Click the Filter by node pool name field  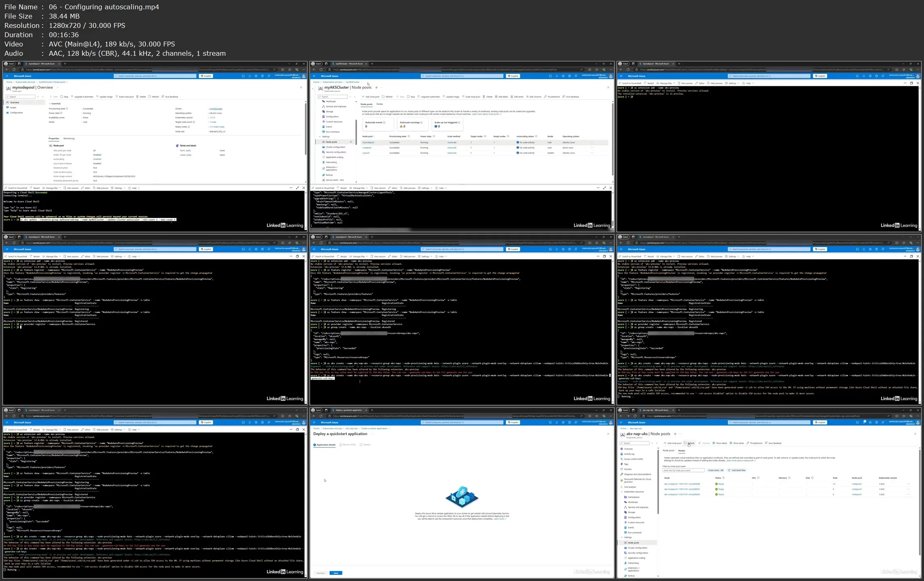pos(683,470)
